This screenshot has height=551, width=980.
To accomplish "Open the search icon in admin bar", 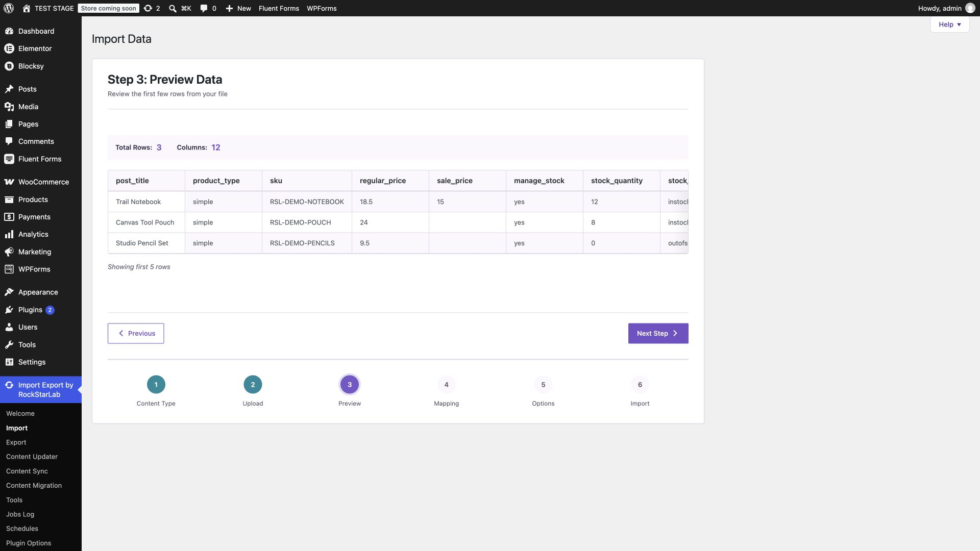I will [173, 8].
